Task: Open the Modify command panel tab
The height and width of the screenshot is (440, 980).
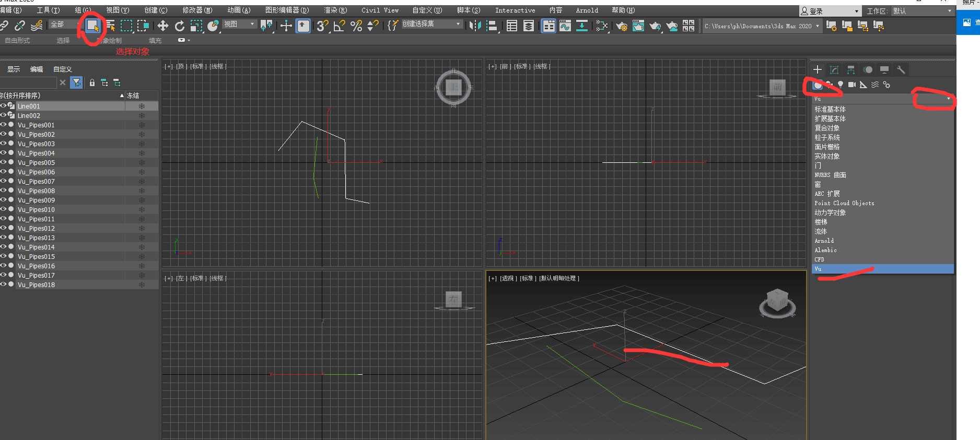Action: [834, 69]
